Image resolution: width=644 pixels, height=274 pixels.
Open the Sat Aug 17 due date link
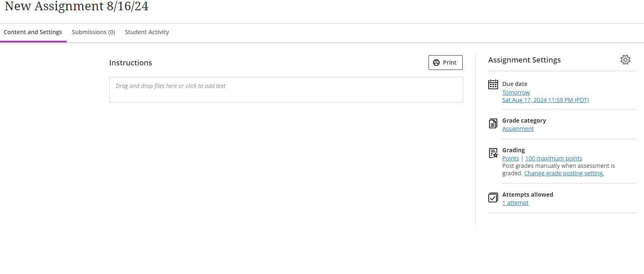pyautogui.click(x=545, y=100)
